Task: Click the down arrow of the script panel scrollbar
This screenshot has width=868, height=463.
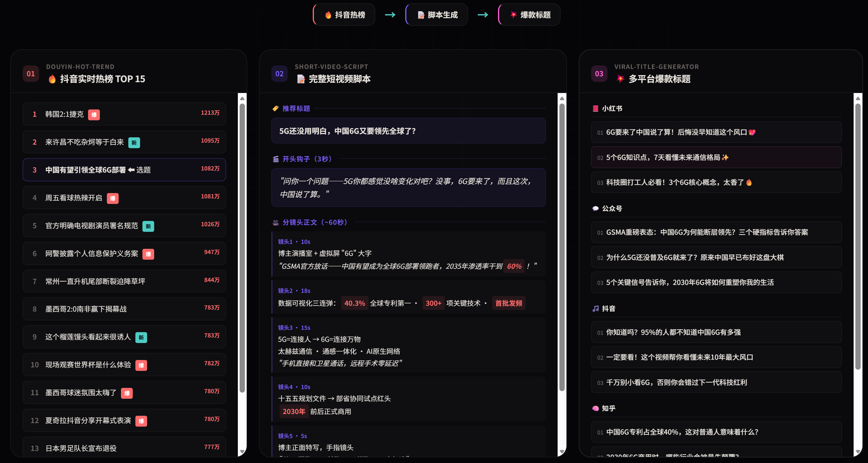Action: (x=562, y=452)
